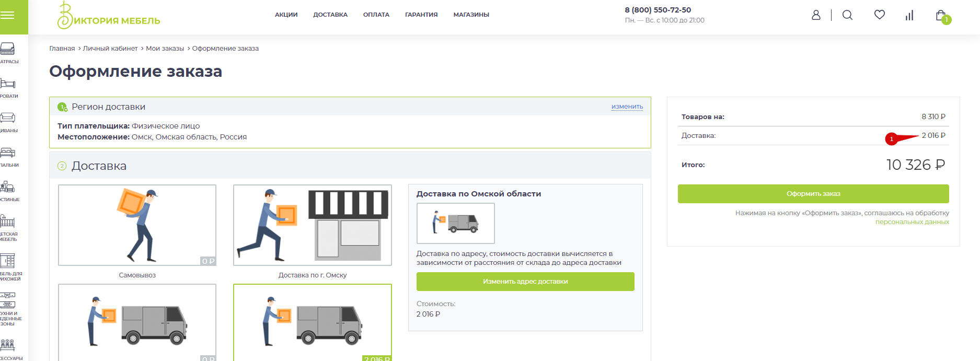Open the Доставка menu item
The image size is (980, 361).
pos(330,15)
